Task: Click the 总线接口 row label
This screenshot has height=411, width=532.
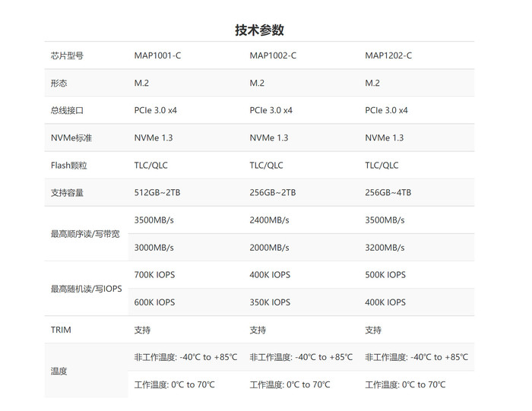Action: 67,110
